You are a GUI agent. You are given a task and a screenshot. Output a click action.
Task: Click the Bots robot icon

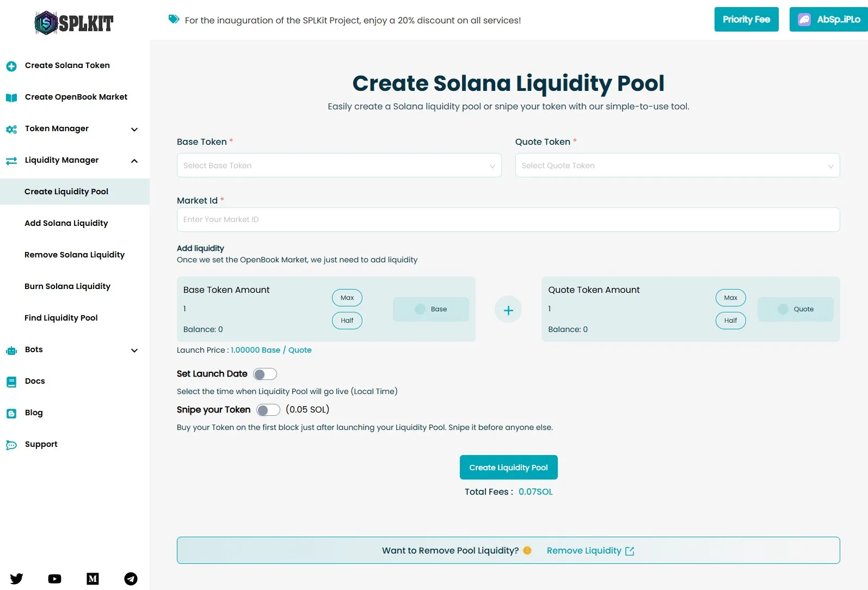[11, 350]
